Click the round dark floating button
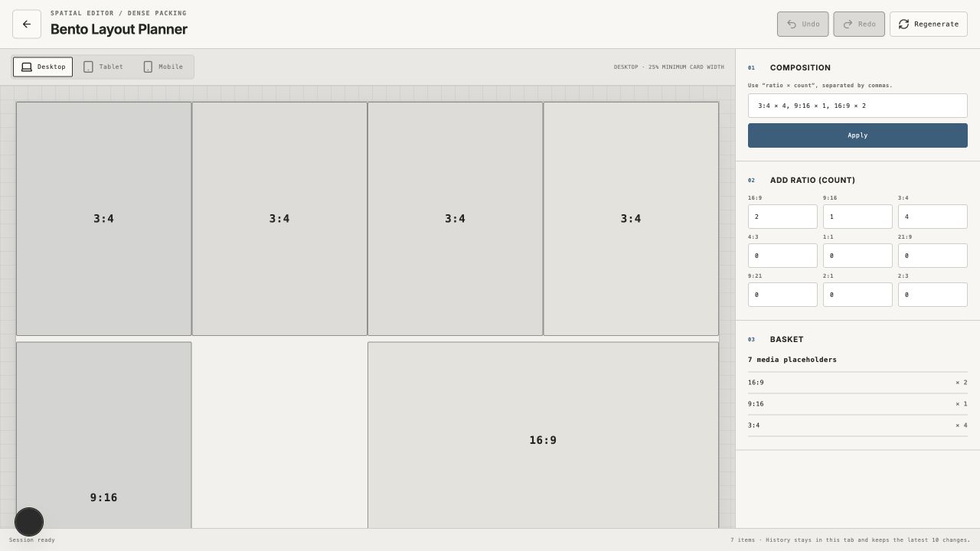This screenshot has height=551, width=980. point(29,522)
